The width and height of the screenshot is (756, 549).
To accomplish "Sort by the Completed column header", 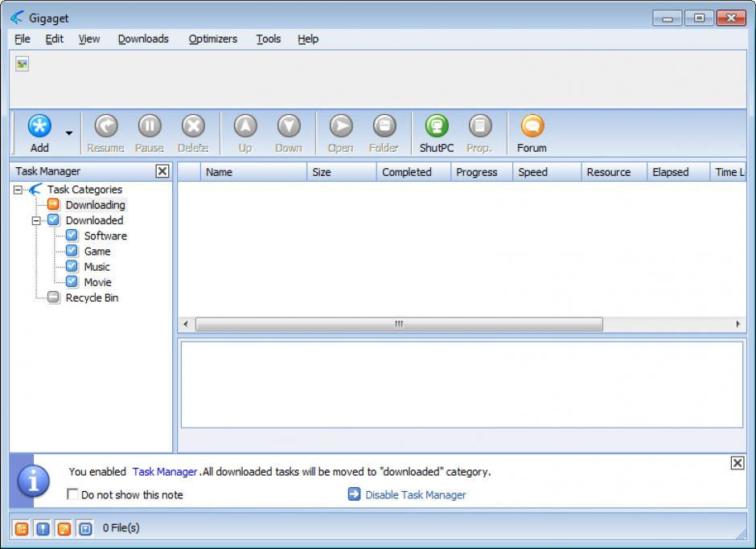I will tap(413, 172).
